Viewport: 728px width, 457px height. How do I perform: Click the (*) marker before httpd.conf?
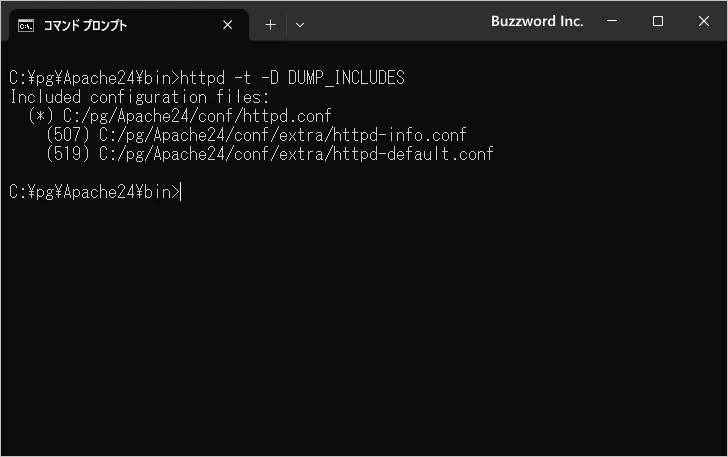[41, 116]
